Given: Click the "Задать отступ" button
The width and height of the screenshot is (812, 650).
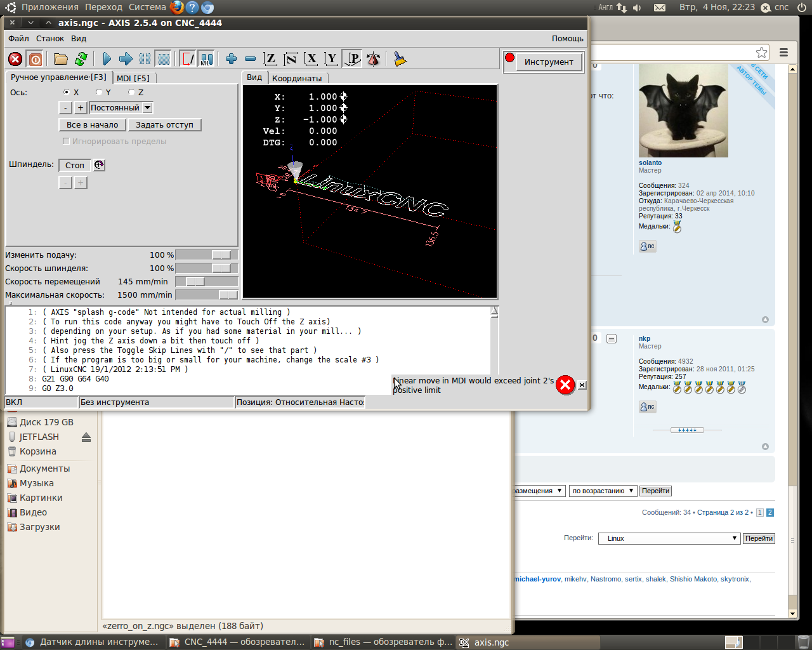Looking at the screenshot, I should coord(164,125).
